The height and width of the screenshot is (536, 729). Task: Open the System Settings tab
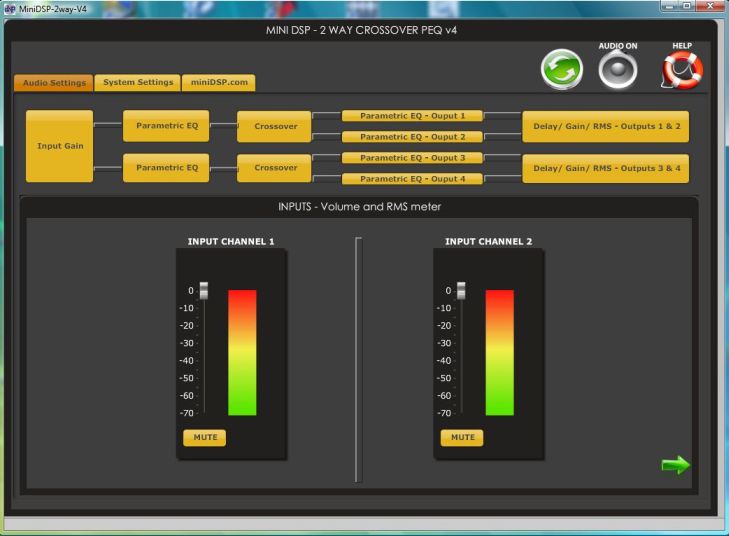pyautogui.click(x=138, y=82)
